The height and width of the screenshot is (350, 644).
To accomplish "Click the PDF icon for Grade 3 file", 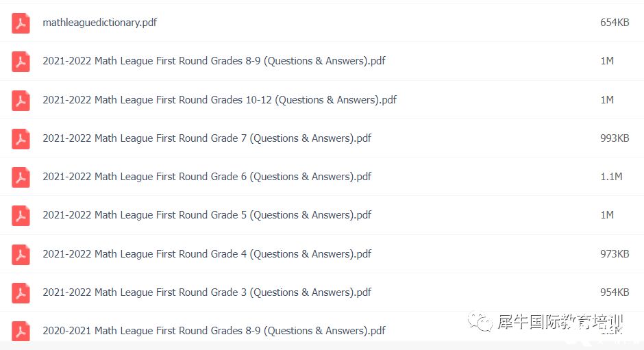I will (21, 293).
